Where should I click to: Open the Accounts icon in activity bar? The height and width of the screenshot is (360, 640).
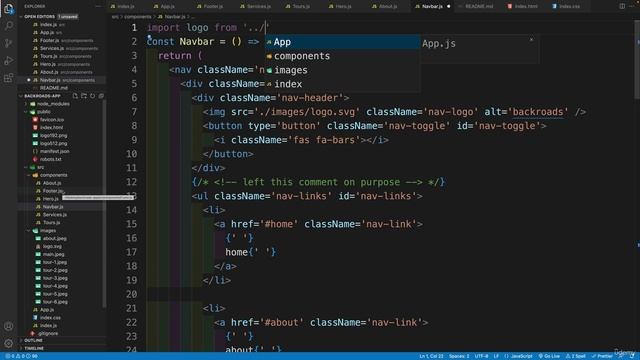coord(8,326)
